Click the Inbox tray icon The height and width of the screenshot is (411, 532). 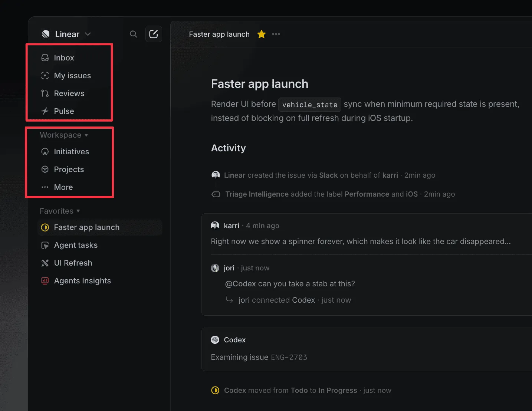(45, 58)
